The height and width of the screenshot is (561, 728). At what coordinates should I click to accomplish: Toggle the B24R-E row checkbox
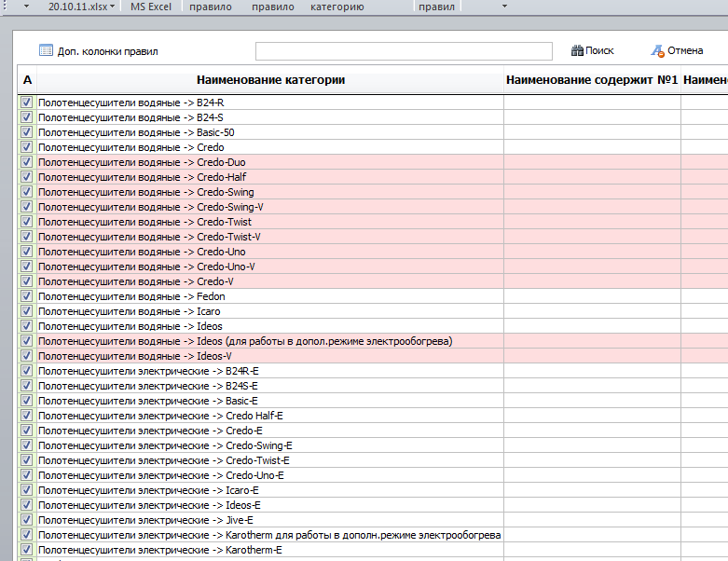(x=26, y=371)
